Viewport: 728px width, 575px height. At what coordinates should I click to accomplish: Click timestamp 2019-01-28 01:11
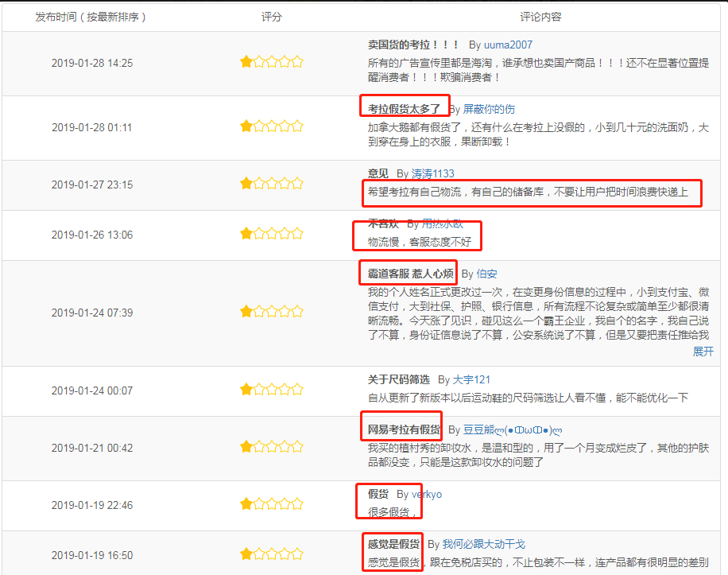[x=92, y=127]
